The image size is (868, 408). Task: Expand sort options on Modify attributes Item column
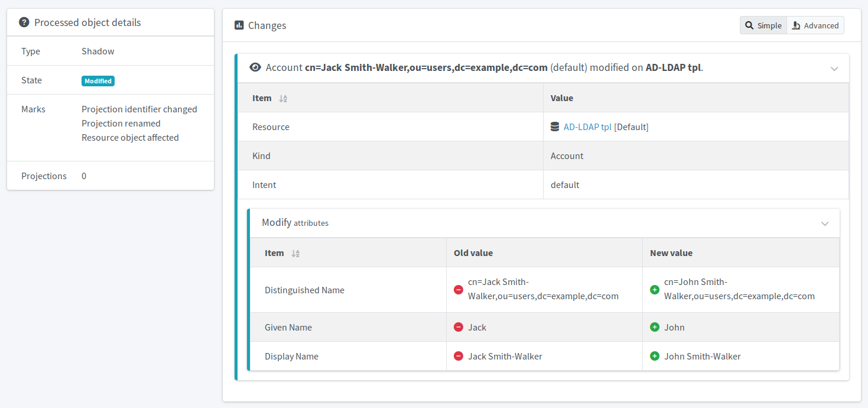click(x=295, y=253)
